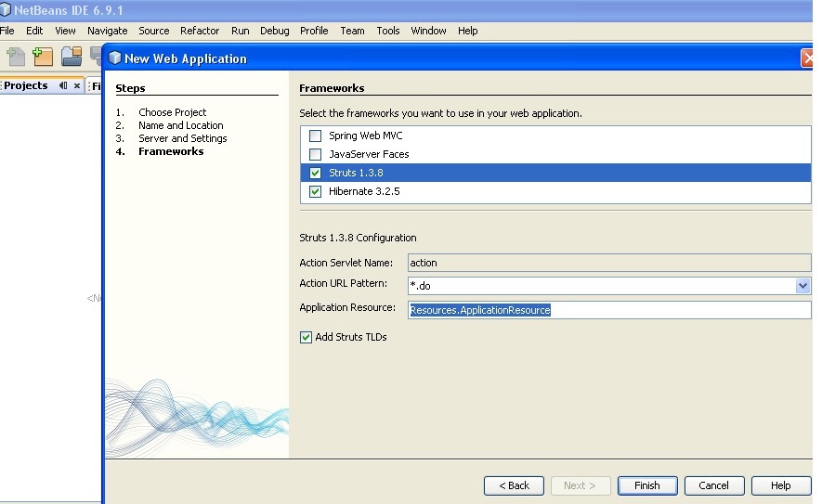The width and height of the screenshot is (822, 504).
Task: Click the Open Project toolbar icon
Action: coord(72,56)
